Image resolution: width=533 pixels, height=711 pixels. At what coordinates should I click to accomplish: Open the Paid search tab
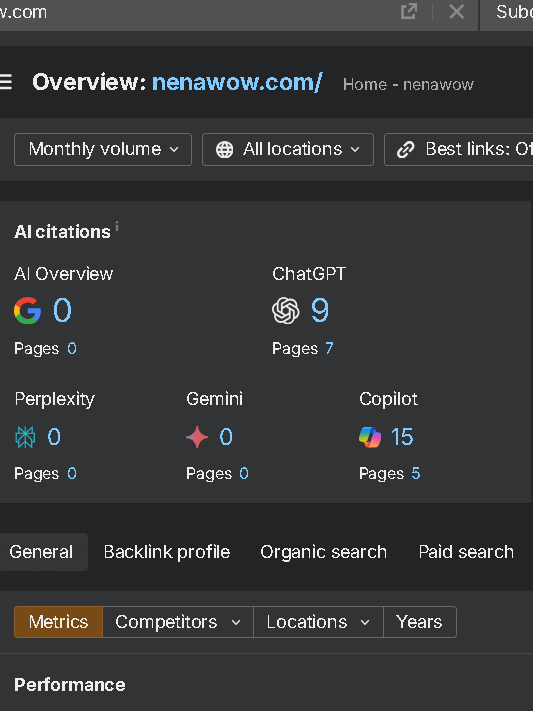coord(466,552)
